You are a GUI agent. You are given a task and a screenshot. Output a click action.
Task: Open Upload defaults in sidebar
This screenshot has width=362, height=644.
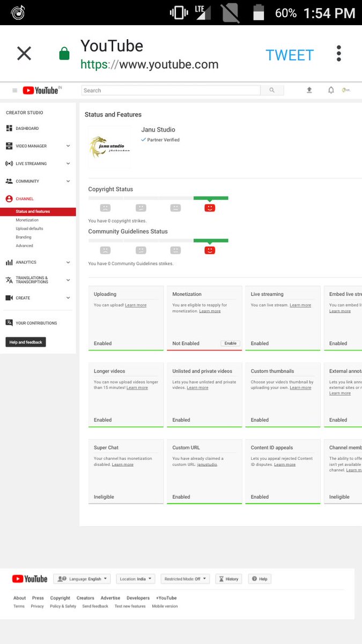point(29,229)
